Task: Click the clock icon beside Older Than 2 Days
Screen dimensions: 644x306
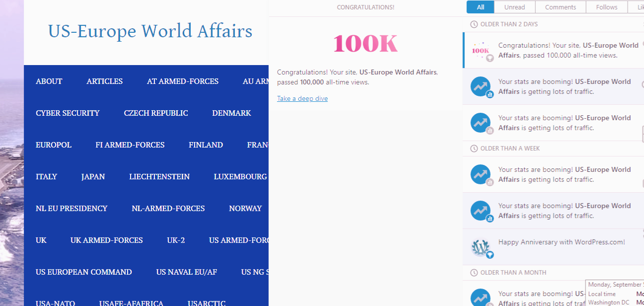Action: pos(474,24)
